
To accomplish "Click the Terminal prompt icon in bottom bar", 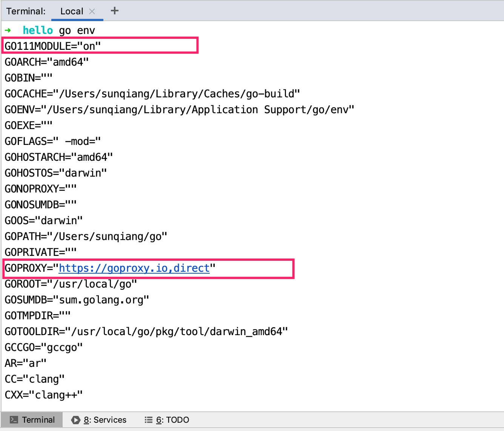I will [x=14, y=420].
